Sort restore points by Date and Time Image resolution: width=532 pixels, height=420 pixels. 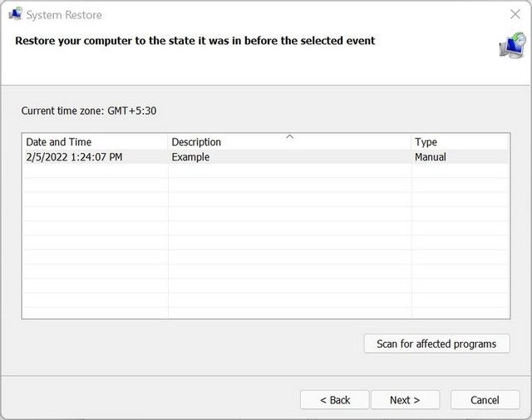pyautogui.click(x=58, y=142)
